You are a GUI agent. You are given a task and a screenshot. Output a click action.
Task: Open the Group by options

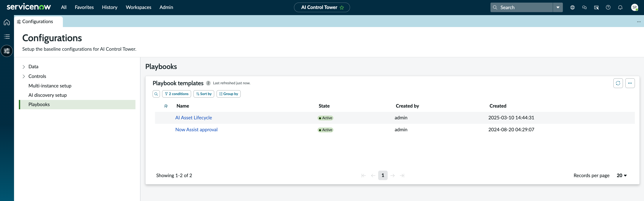(229, 94)
